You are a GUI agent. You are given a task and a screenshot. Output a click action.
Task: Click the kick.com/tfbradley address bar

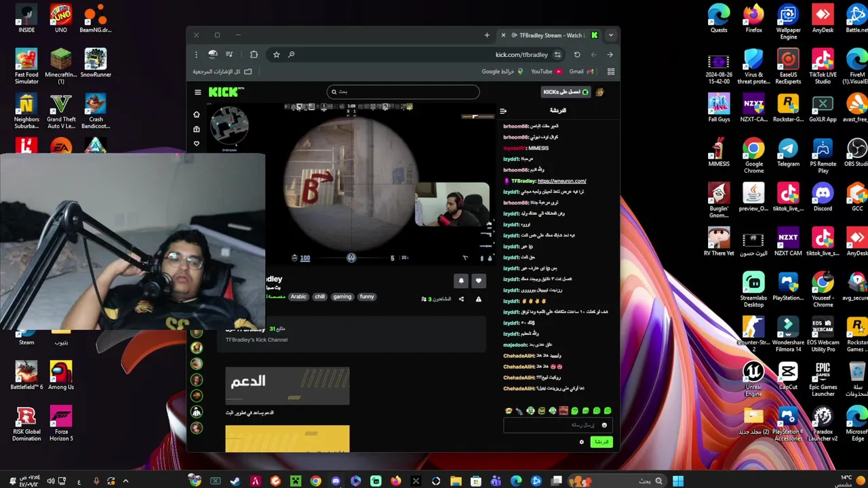[x=521, y=54]
